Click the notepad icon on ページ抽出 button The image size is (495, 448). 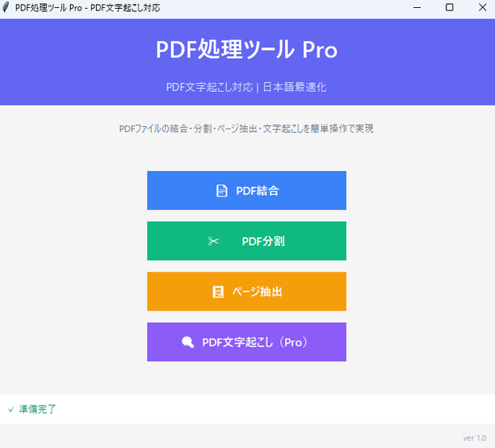pos(218,291)
